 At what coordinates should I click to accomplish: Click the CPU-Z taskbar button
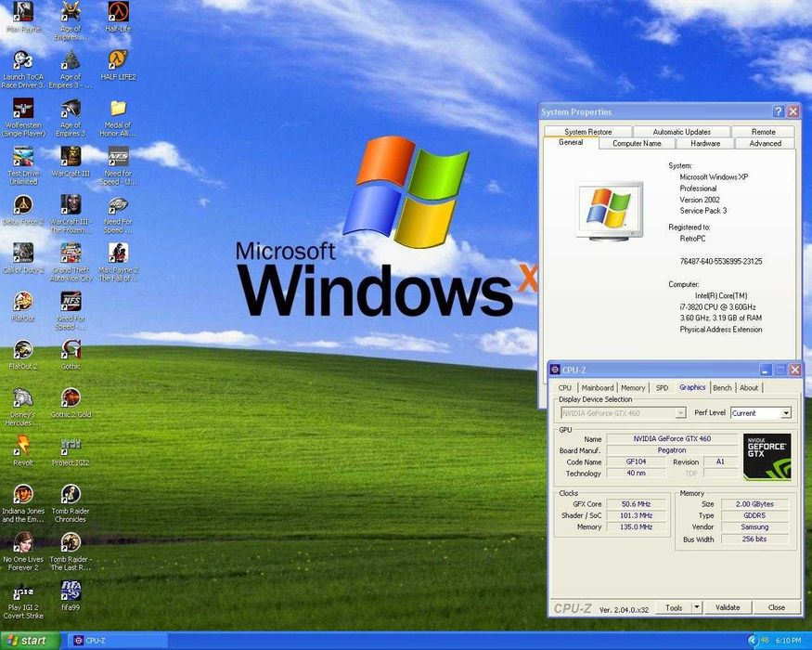(x=118, y=641)
